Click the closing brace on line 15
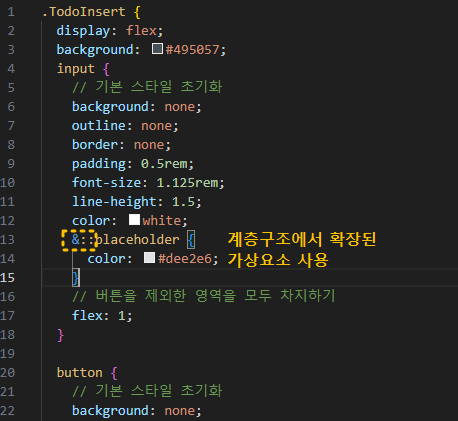 76,277
